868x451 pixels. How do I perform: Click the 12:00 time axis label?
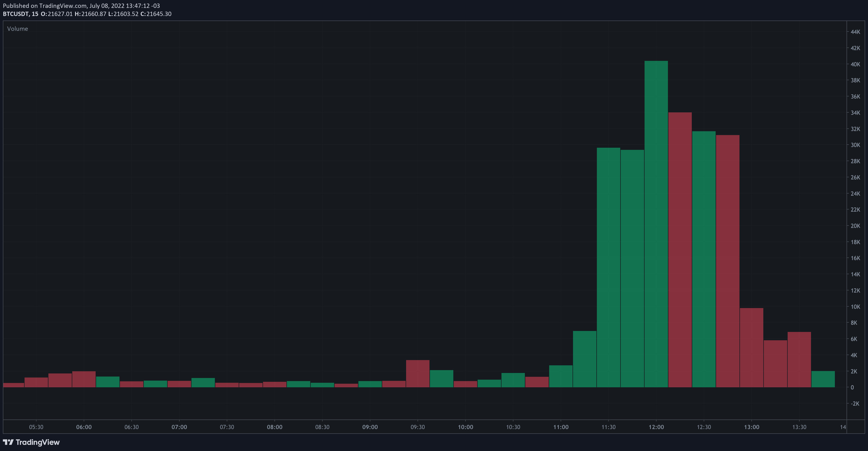tap(656, 427)
